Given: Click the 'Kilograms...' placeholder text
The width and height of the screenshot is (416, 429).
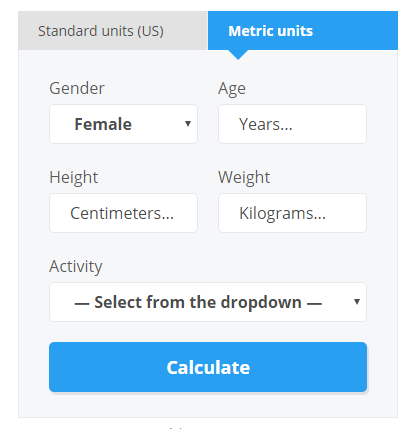Looking at the screenshot, I should (x=282, y=214).
